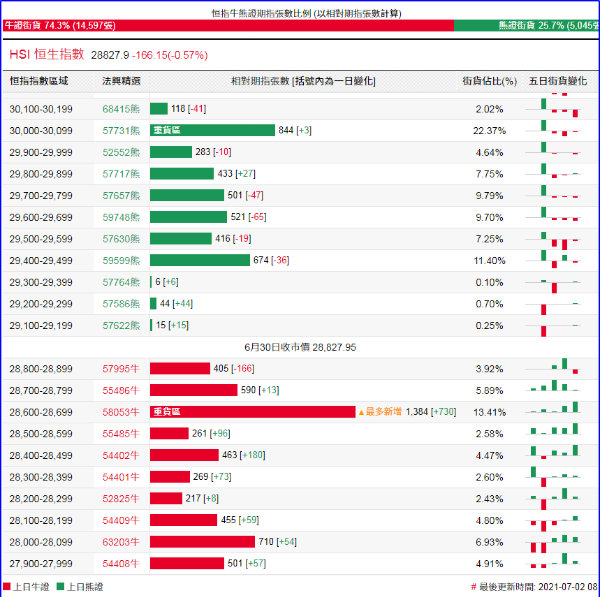Click the percentage 11.40%
The height and width of the screenshot is (597, 600).
489,261
